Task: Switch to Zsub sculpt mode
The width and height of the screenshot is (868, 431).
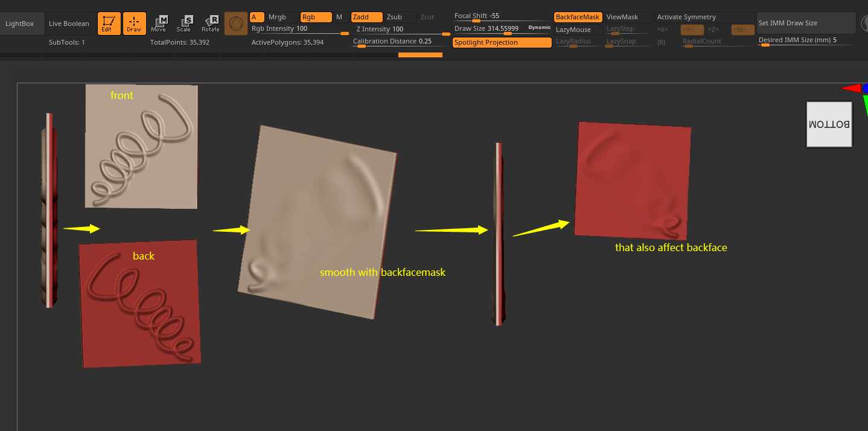Action: (x=400, y=17)
